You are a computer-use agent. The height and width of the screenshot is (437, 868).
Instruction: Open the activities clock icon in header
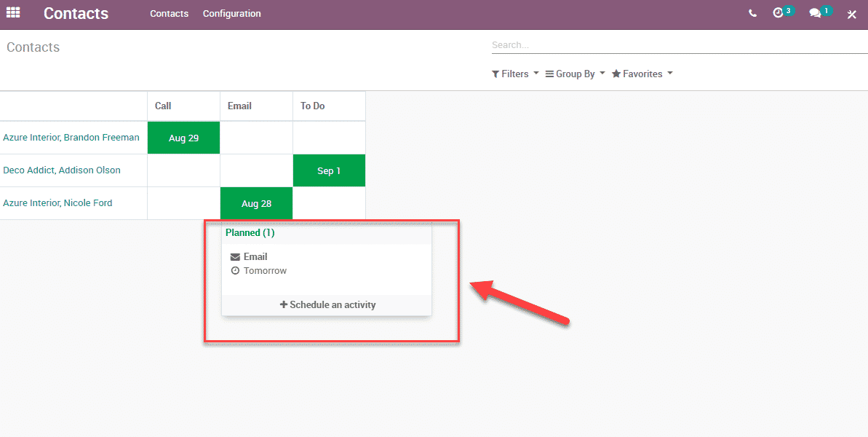coord(779,13)
